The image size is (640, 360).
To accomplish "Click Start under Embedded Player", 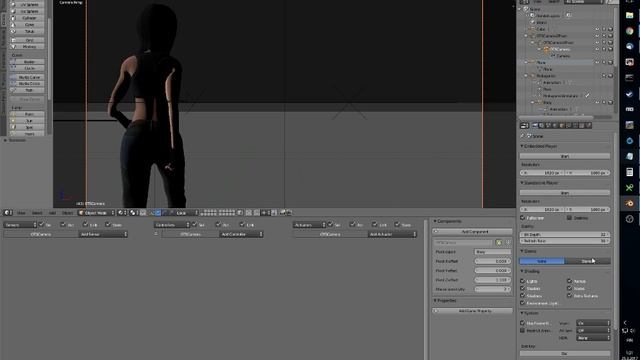I will [565, 156].
